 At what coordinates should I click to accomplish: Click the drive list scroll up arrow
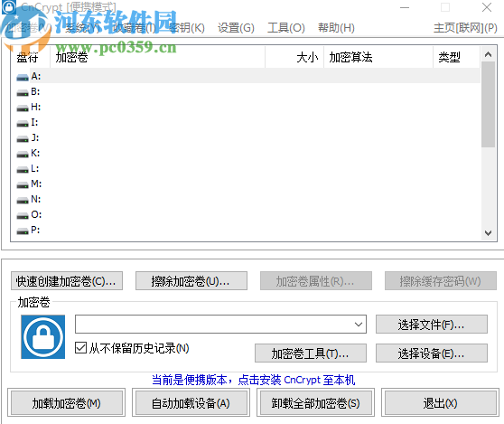coord(488,54)
